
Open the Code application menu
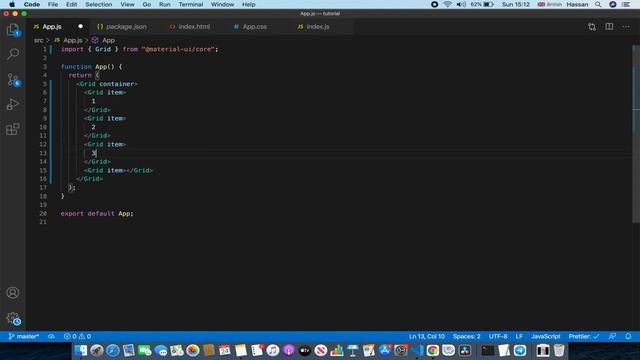pos(31,4)
